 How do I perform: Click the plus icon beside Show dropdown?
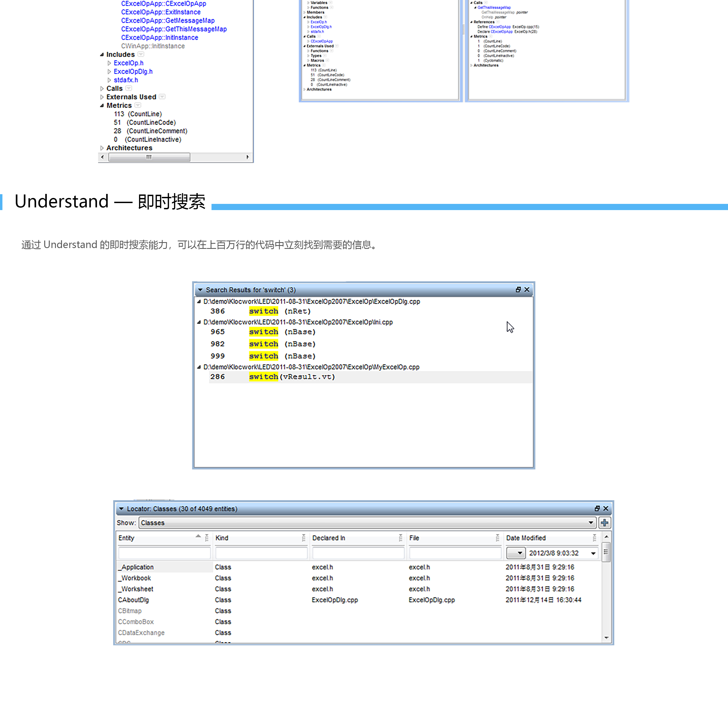click(x=604, y=523)
